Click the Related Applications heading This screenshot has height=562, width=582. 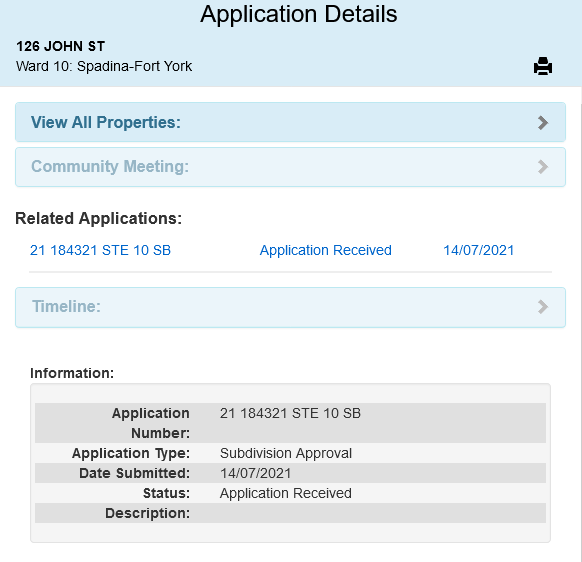(98, 218)
